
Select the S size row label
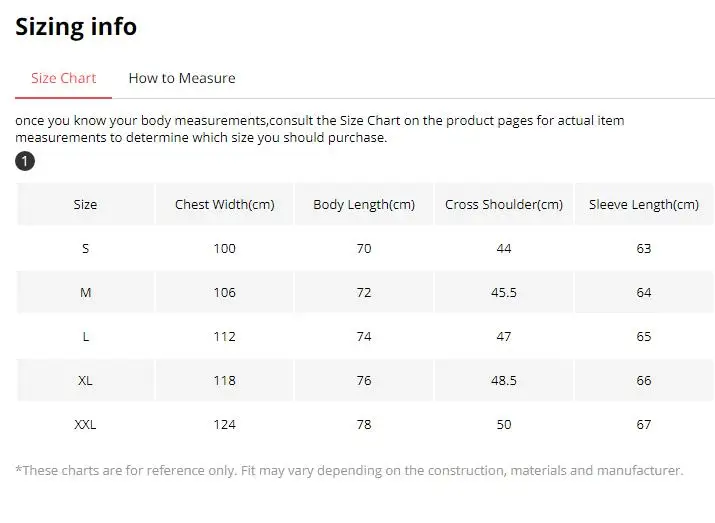click(86, 248)
